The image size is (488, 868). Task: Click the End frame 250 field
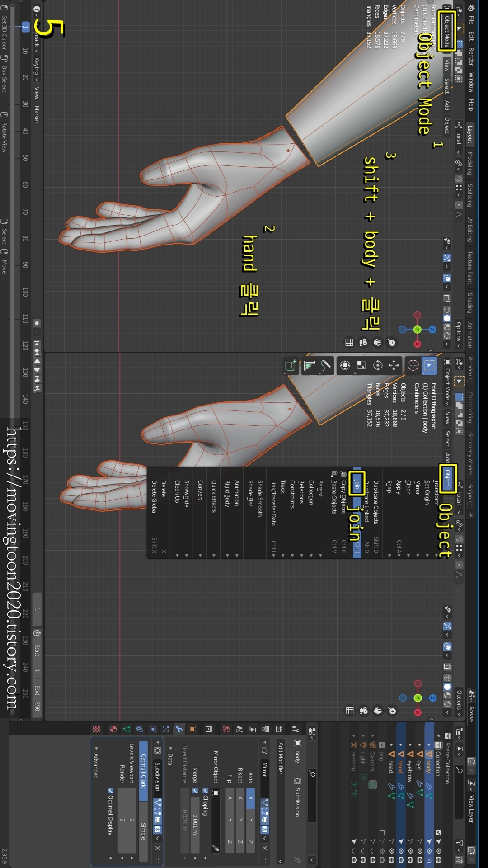(37, 699)
